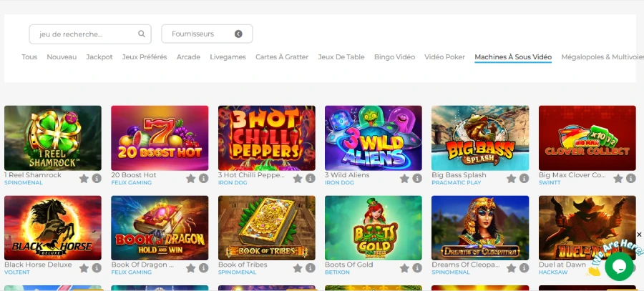Image resolution: width=644 pixels, height=291 pixels.
Task: Focus the jeu de recherche field
Action: pos(90,34)
